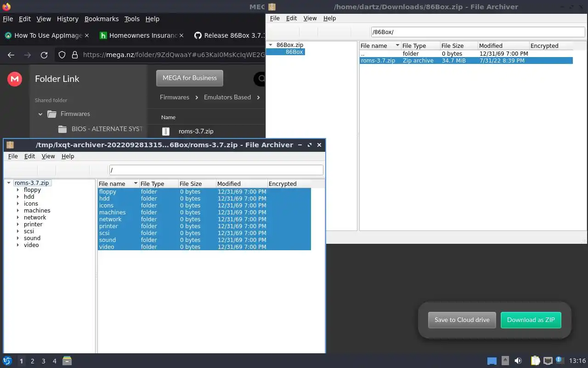Open Firefox Tools menu
Viewport: 588px width, 368px height.
pyautogui.click(x=132, y=19)
